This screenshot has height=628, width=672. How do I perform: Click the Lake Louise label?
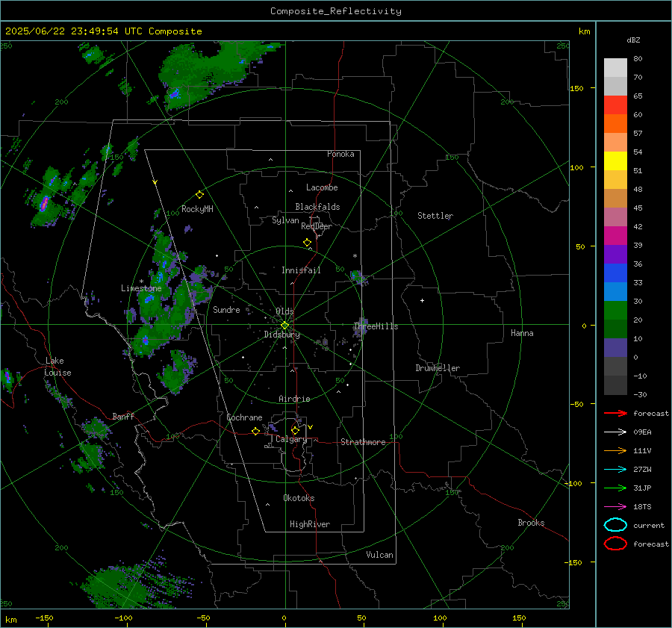click(57, 367)
